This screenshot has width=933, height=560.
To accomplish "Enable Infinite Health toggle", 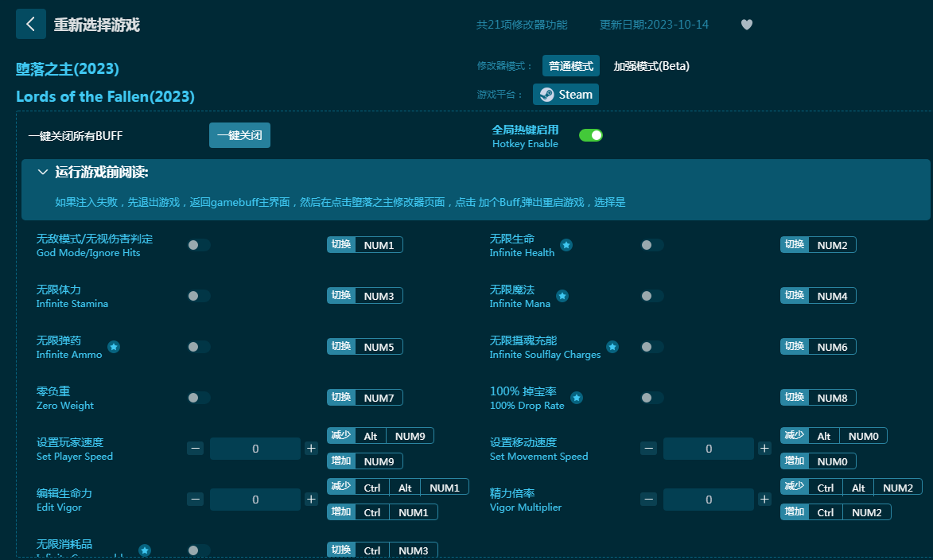I will 652,245.
